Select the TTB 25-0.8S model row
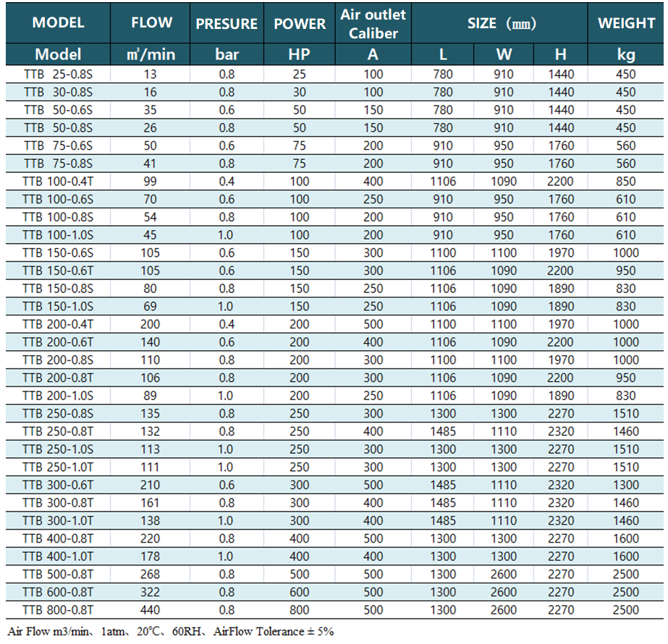The width and height of the screenshot is (668, 644). pos(58,74)
